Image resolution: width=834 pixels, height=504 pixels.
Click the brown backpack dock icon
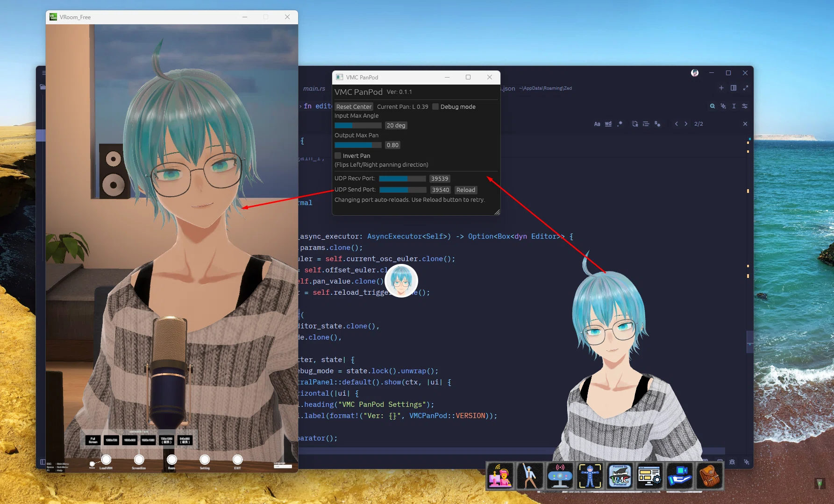click(x=709, y=476)
